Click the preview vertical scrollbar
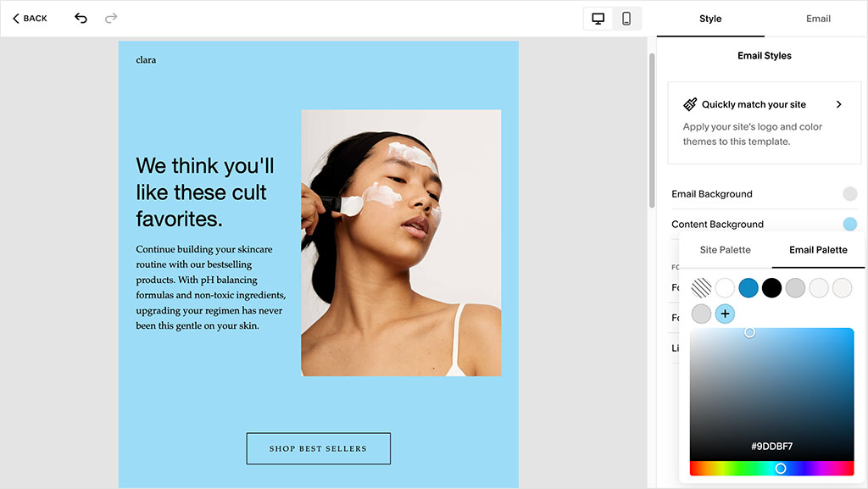 [652, 131]
